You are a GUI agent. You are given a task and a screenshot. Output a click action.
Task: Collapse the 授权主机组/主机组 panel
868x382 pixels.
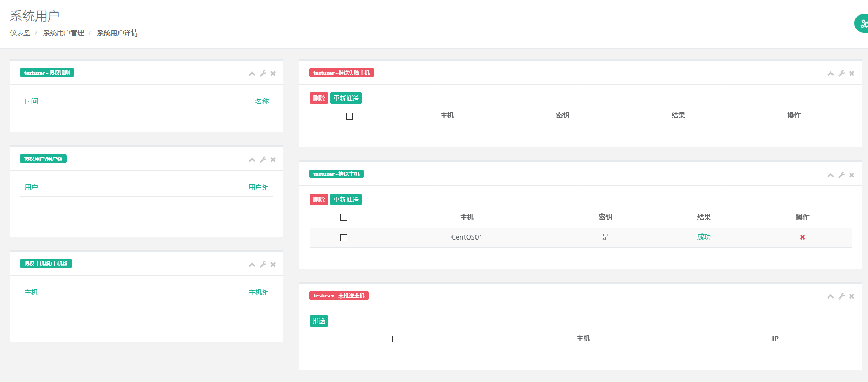point(252,265)
